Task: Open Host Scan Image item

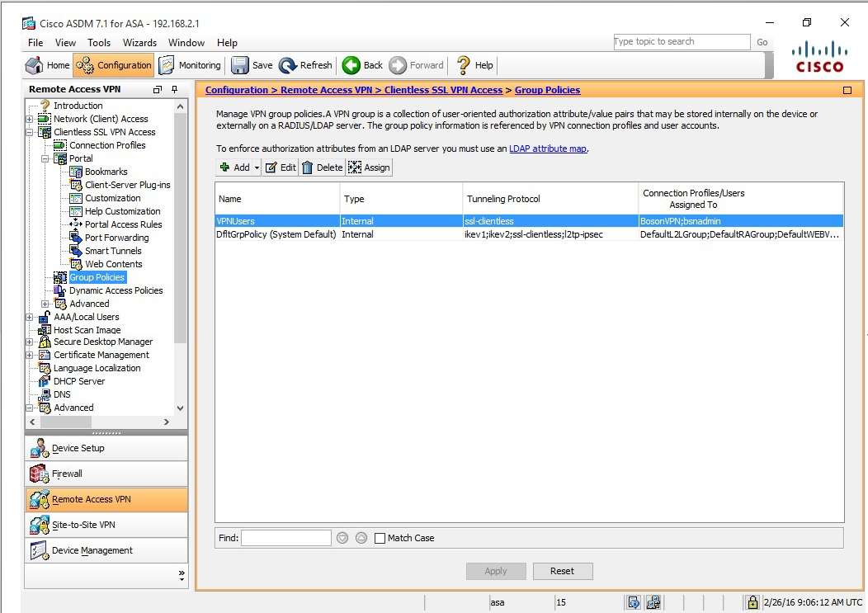Action: coord(87,330)
